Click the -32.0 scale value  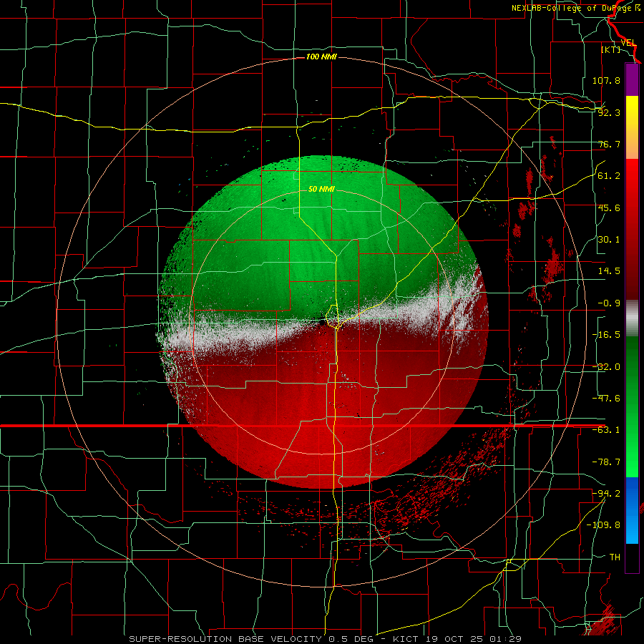(606, 367)
